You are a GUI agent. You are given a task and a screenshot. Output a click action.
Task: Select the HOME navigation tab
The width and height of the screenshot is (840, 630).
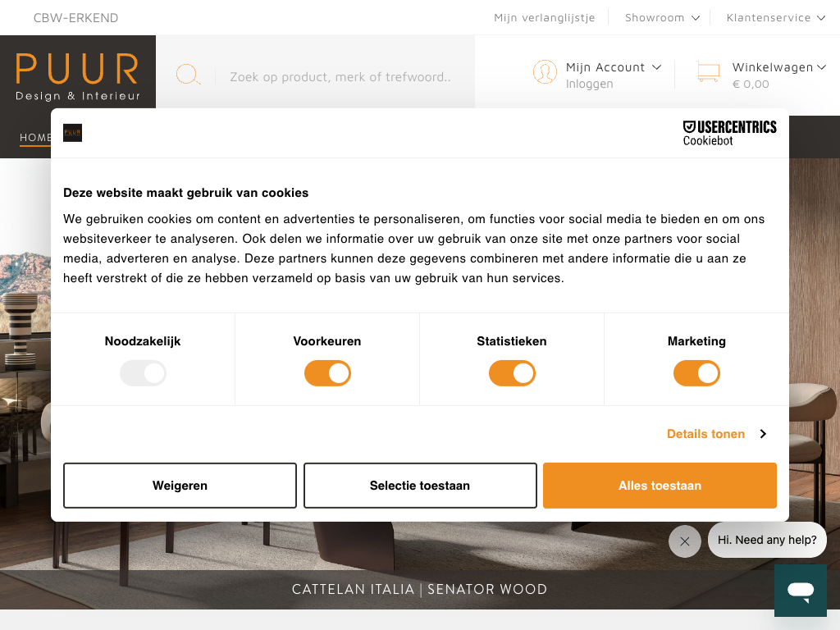click(x=35, y=138)
